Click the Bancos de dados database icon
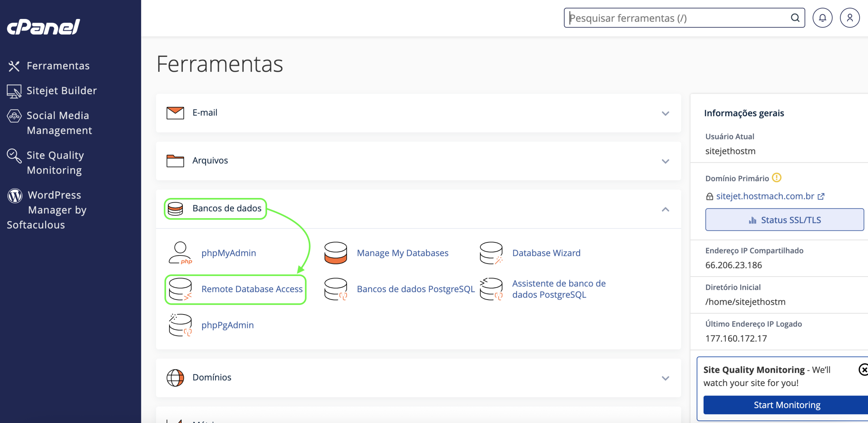The image size is (868, 423). pos(175,208)
